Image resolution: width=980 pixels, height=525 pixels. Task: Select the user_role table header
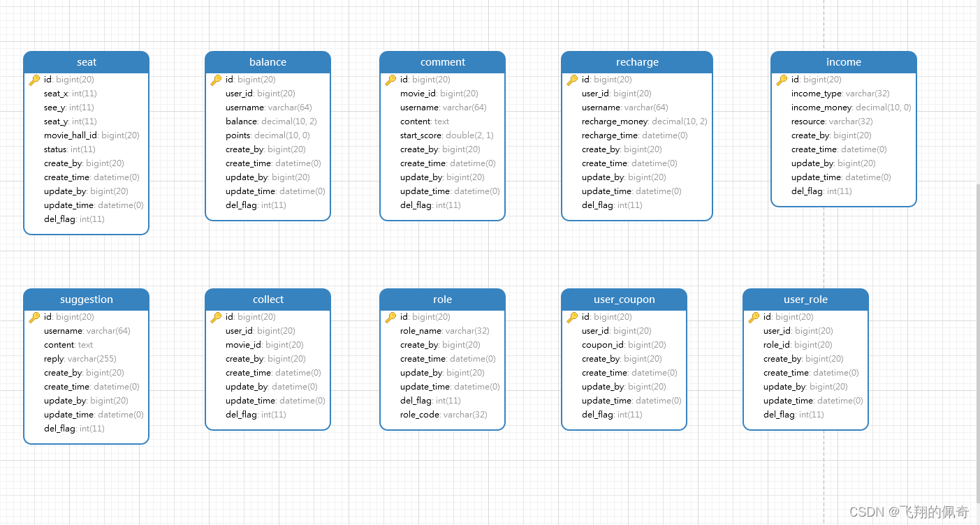tap(806, 300)
